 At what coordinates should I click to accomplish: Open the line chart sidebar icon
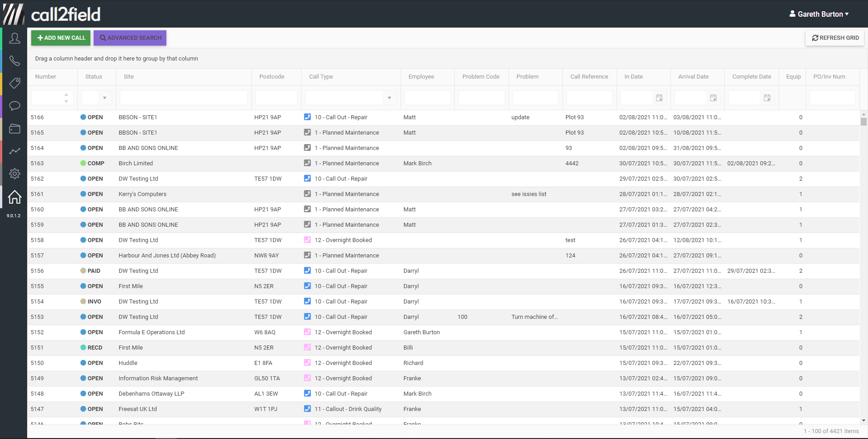coord(14,151)
